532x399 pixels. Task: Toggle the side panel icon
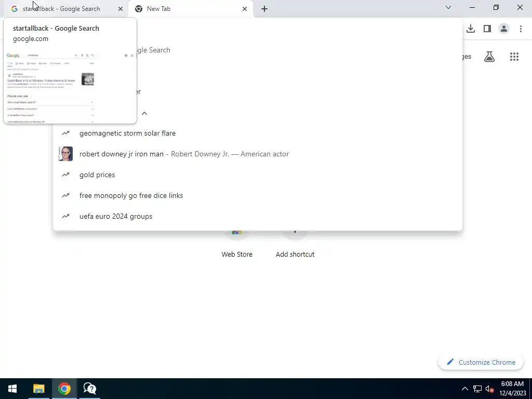487,29
